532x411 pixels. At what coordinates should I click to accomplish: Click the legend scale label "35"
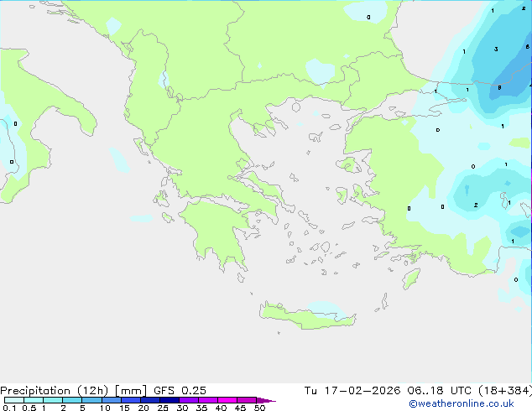point(201,408)
